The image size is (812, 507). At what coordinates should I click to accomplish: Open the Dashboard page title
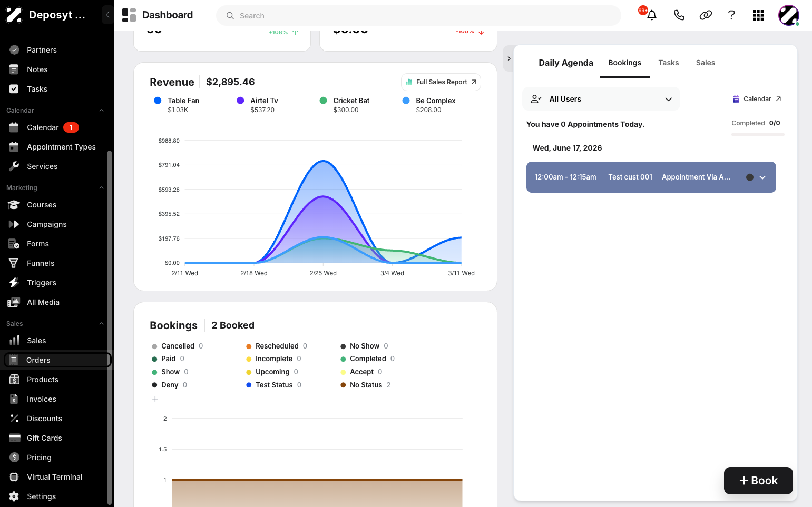click(x=168, y=15)
